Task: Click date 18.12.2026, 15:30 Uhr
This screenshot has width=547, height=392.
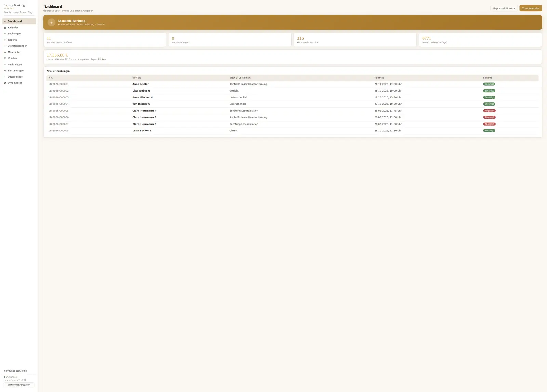Action: point(388,97)
